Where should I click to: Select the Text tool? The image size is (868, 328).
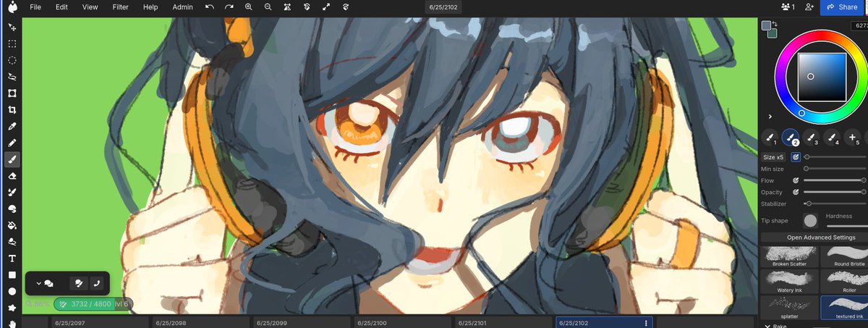pyautogui.click(x=12, y=258)
